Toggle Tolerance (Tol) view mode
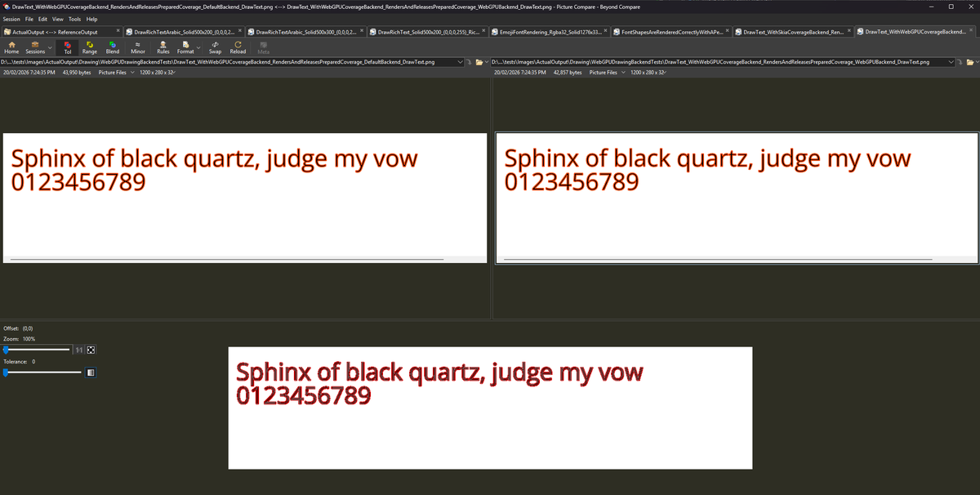This screenshot has width=980, height=495. point(68,47)
